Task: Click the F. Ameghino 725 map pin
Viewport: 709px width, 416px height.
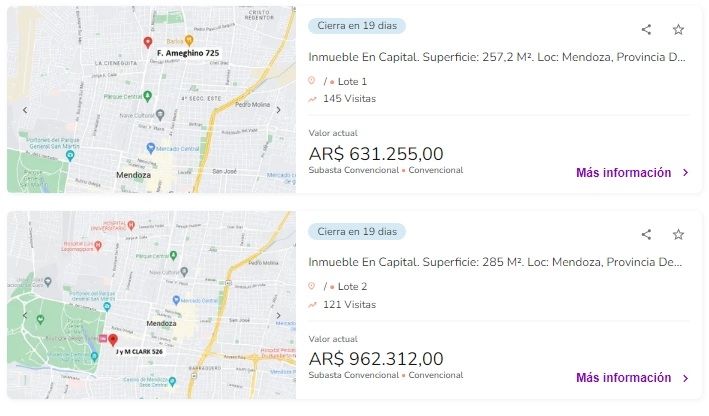Action: tap(148, 43)
